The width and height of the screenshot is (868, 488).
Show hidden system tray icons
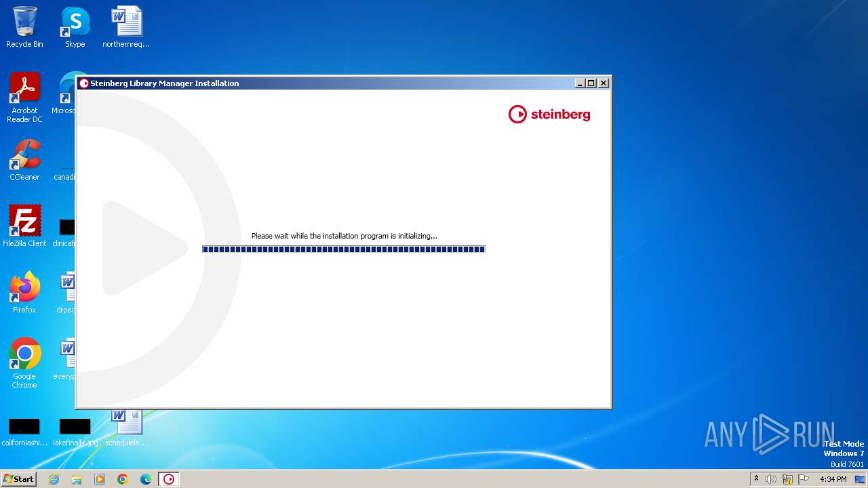coord(756,479)
